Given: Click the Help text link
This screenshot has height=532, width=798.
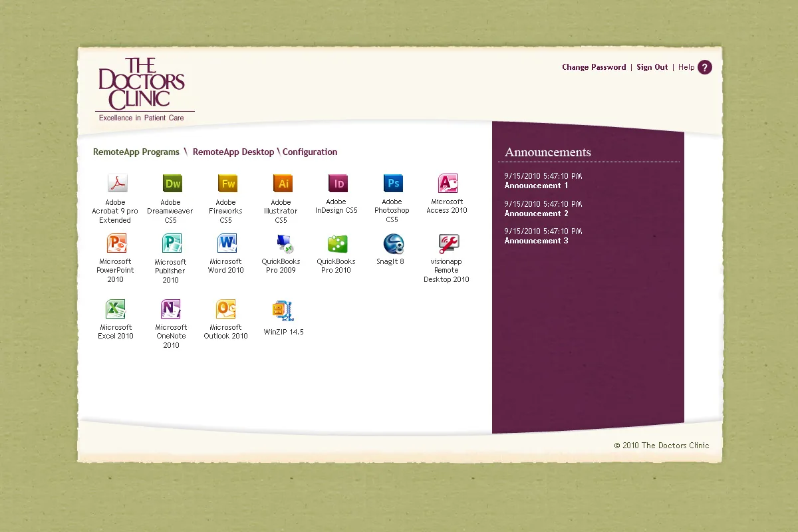Looking at the screenshot, I should click(x=686, y=67).
